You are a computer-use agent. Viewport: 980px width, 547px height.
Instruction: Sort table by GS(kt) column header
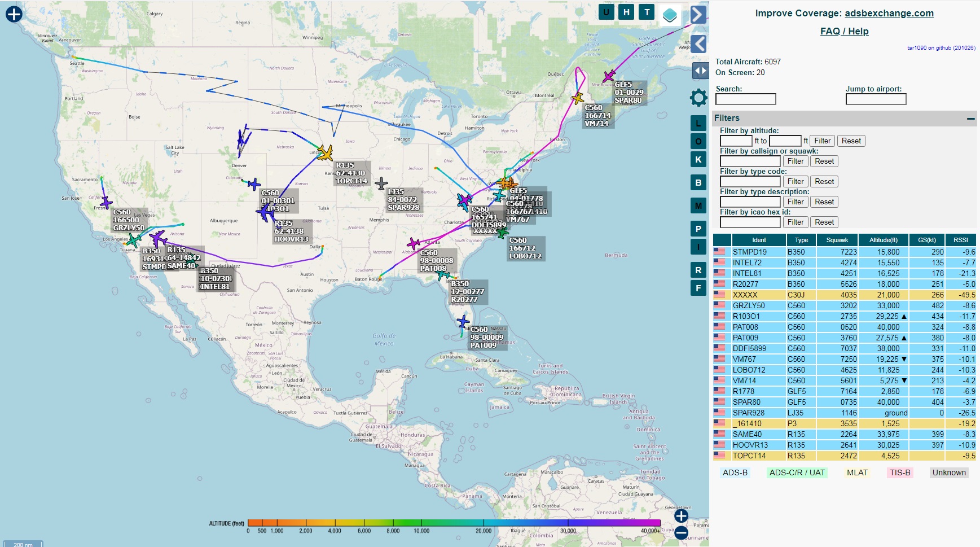tap(927, 240)
